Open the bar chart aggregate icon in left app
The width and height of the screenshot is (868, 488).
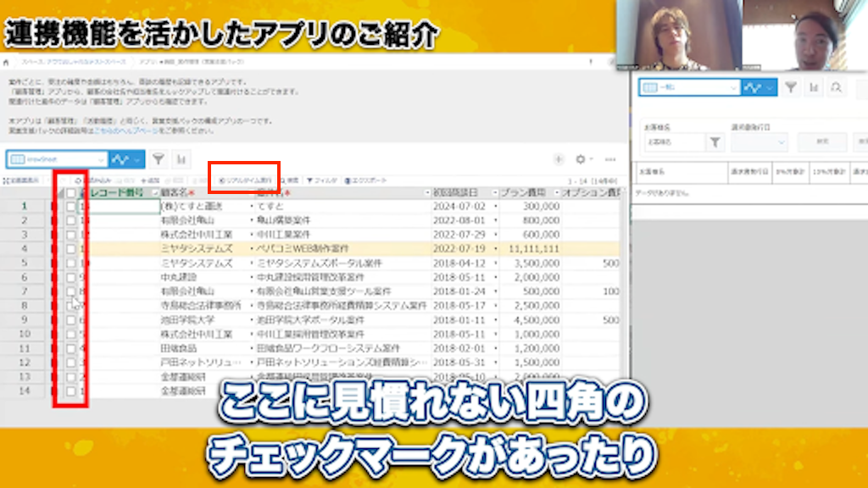(181, 159)
